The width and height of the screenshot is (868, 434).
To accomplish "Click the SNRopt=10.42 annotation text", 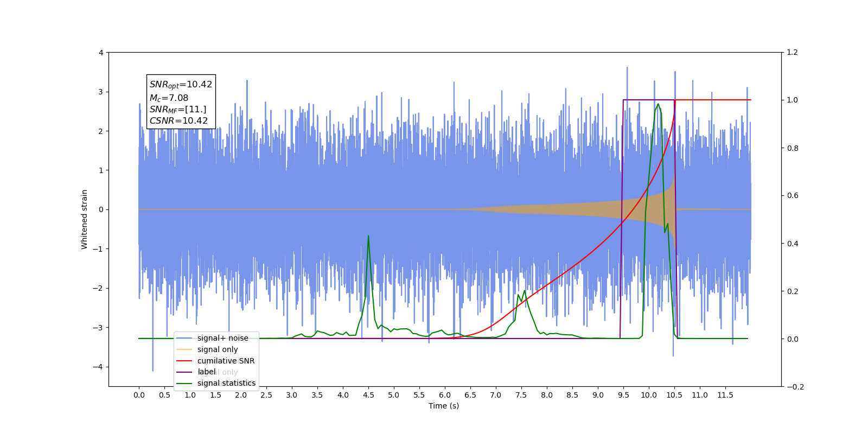I will point(181,85).
